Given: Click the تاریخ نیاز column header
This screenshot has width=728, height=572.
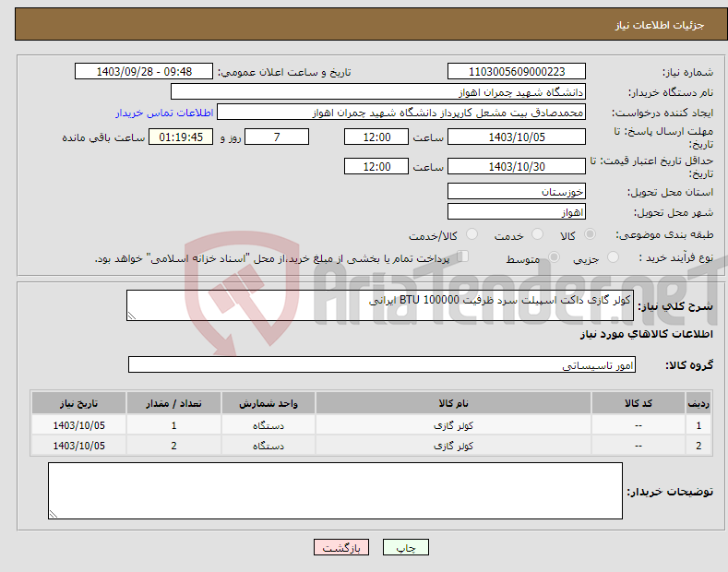Looking at the screenshot, I should tap(79, 403).
